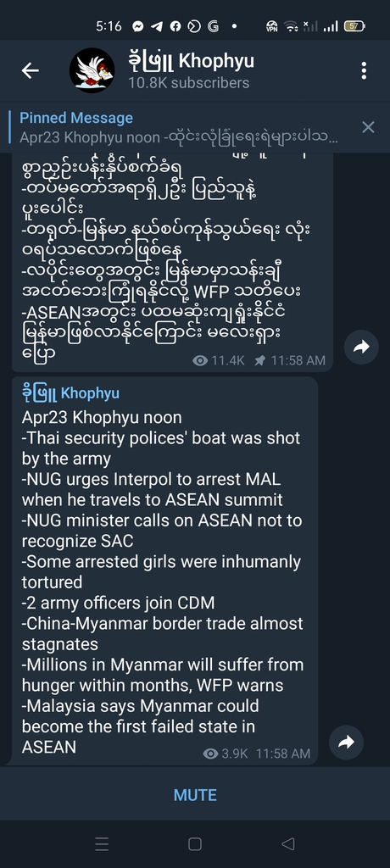Tap Android recent apps navigation button
This screenshot has width=390, height=868.
pyautogui.click(x=102, y=843)
